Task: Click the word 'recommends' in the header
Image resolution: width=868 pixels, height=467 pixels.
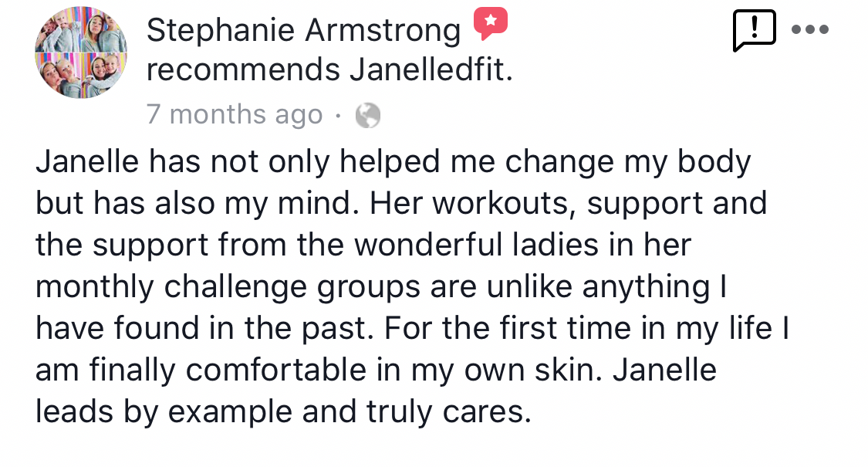Action: [243, 70]
